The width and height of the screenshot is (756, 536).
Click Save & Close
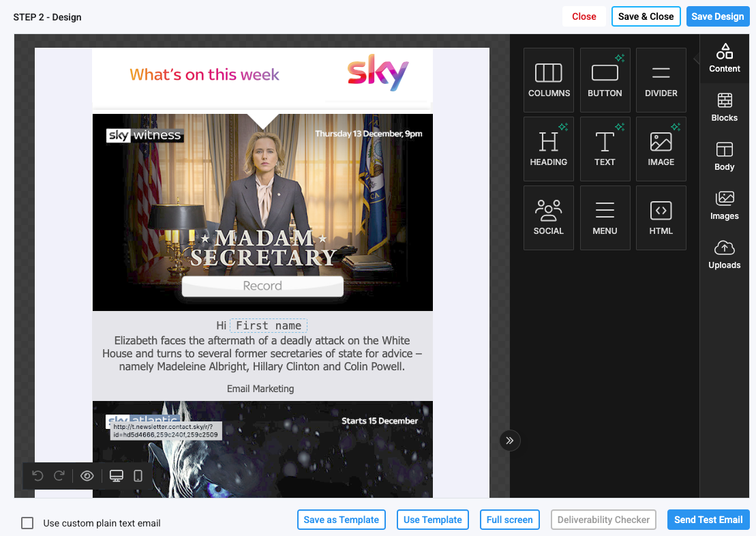click(646, 16)
